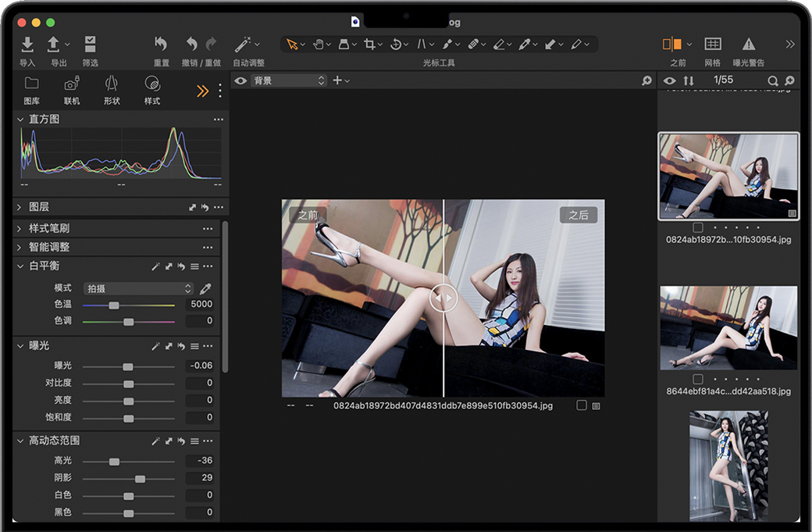Click the Undo arrow button
812x532 pixels.
191,45
